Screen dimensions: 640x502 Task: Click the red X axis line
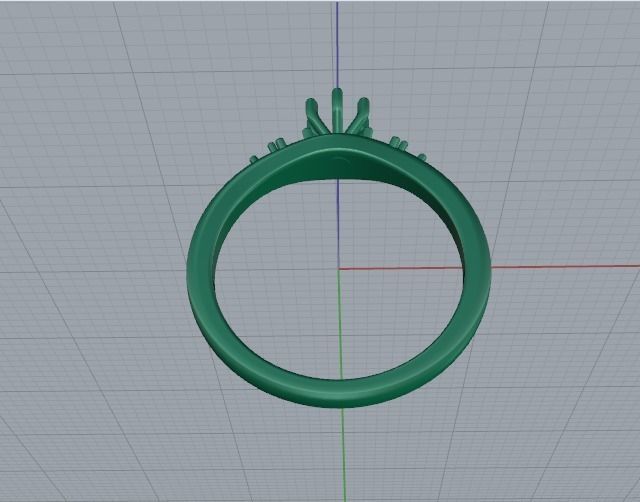565,267
